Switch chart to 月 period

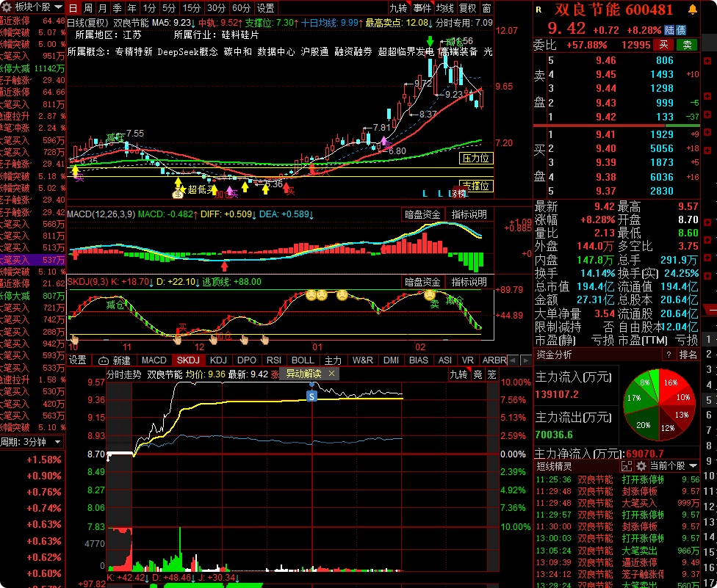click(x=102, y=8)
